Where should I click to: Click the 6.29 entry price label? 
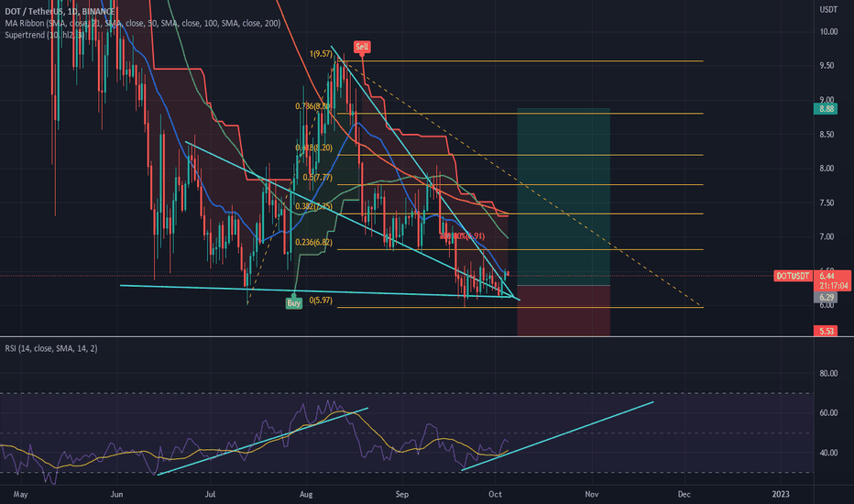click(826, 298)
